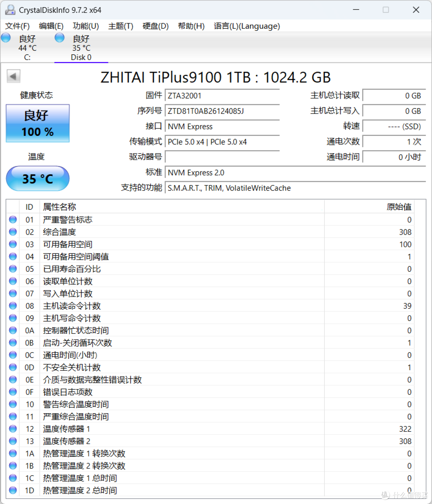Open the 主题(T) menu
This screenshot has height=504, width=432.
tap(120, 26)
